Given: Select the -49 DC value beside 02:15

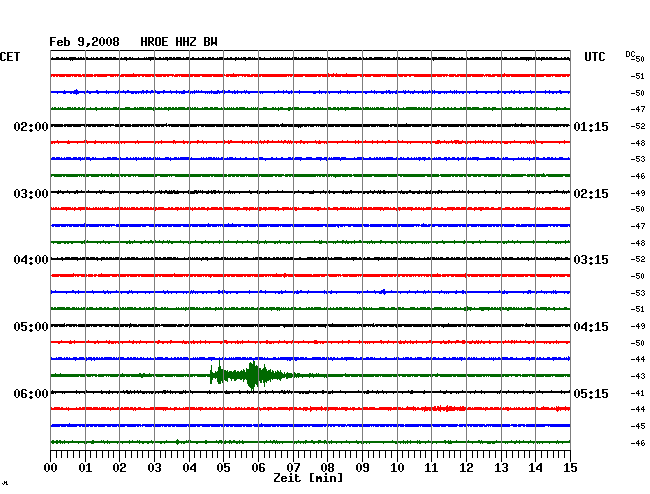Looking at the screenshot, I should (x=638, y=193).
